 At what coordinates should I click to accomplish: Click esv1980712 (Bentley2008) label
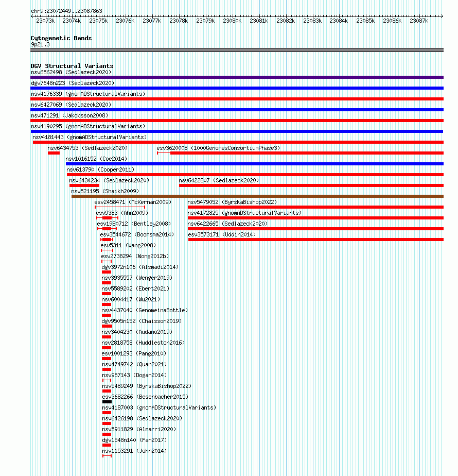click(134, 224)
